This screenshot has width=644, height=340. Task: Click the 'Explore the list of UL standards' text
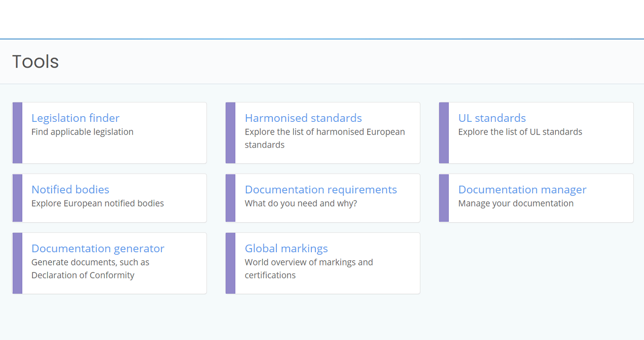point(520,132)
